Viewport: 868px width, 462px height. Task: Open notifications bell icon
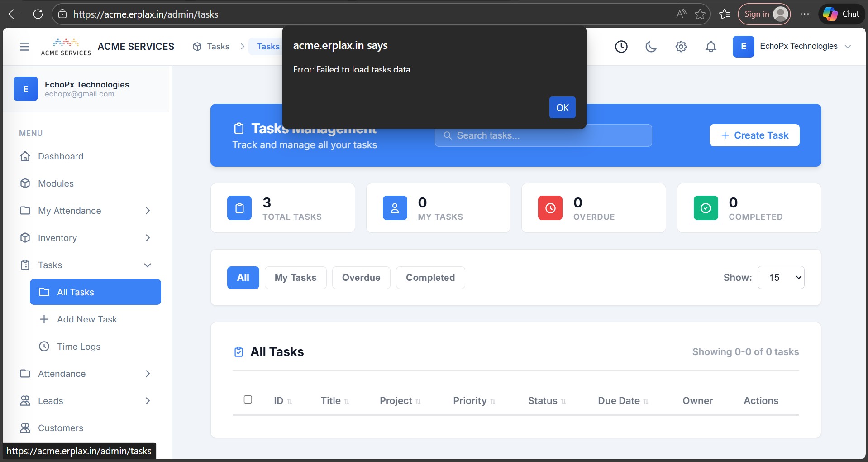pyautogui.click(x=711, y=47)
